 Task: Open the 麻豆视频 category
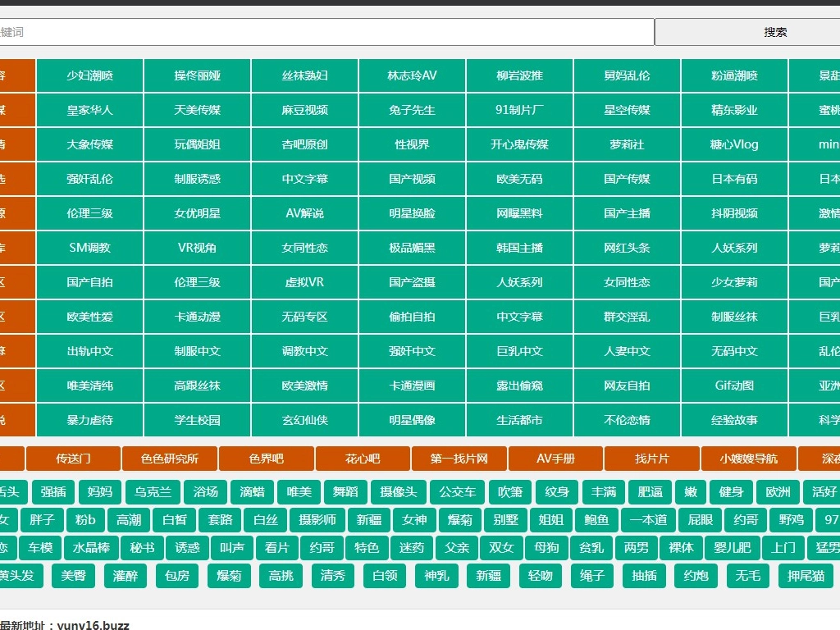tap(305, 110)
